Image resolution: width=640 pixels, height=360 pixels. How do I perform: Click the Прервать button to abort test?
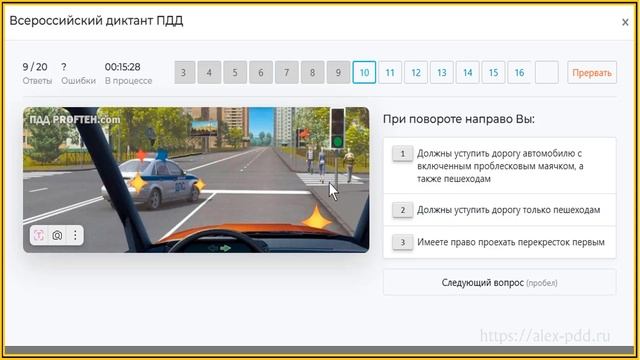click(x=592, y=72)
